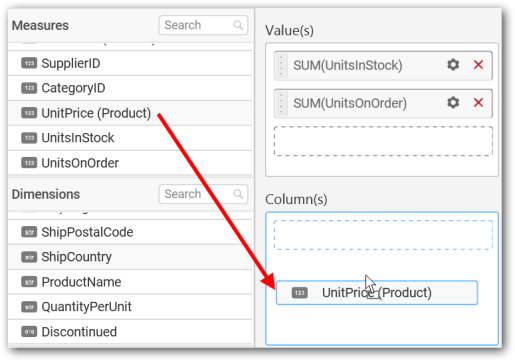This screenshot has height=361, width=515.
Task: Click empty dashed slot in Column(s)
Action: pos(383,234)
